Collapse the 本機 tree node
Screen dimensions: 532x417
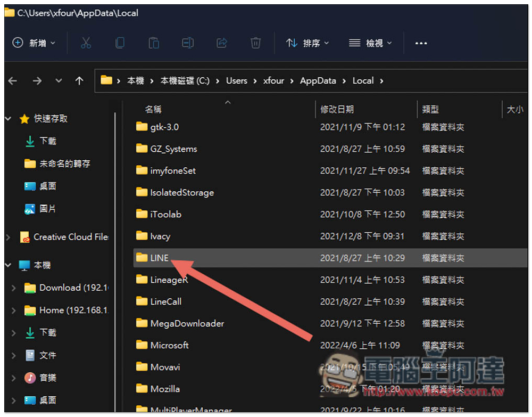(8, 265)
